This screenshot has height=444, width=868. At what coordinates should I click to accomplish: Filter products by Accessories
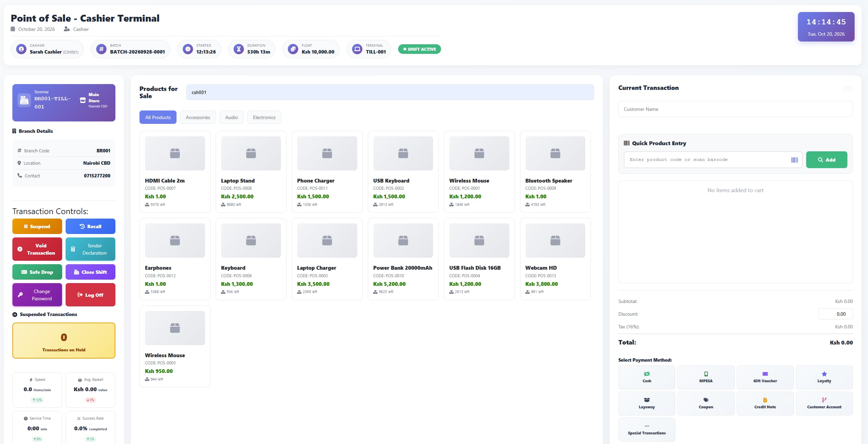coord(198,117)
